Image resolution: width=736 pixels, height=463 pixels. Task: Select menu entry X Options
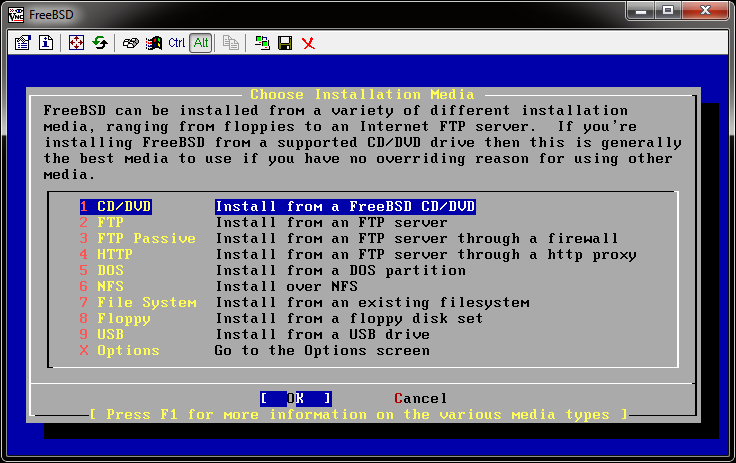tap(120, 350)
